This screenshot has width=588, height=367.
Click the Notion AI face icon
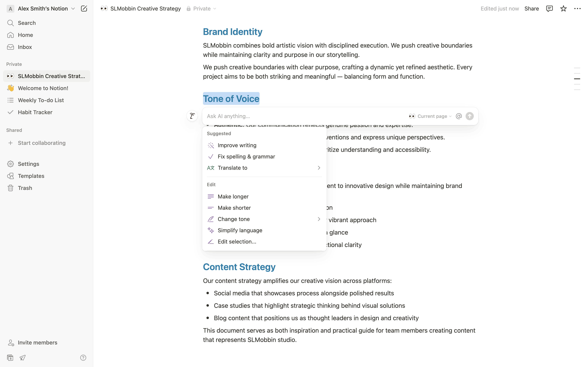pyautogui.click(x=192, y=116)
